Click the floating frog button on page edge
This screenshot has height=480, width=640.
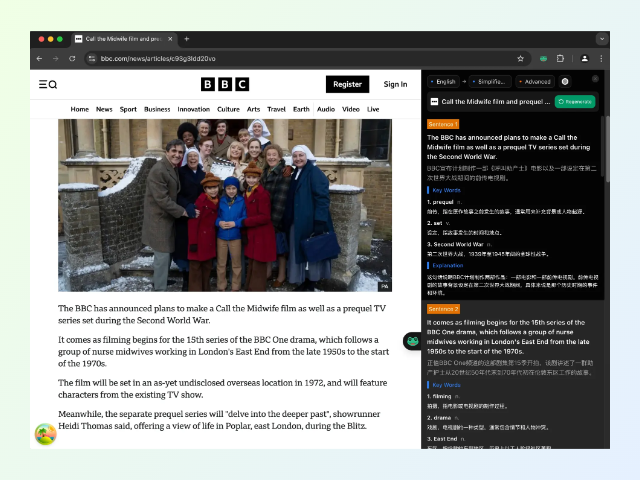point(412,341)
